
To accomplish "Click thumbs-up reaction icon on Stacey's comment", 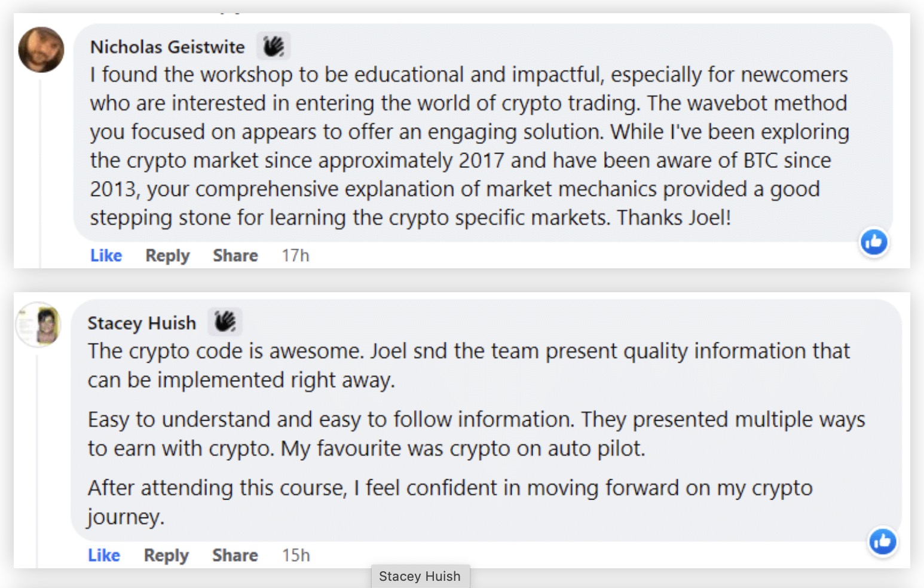I will [x=883, y=542].
